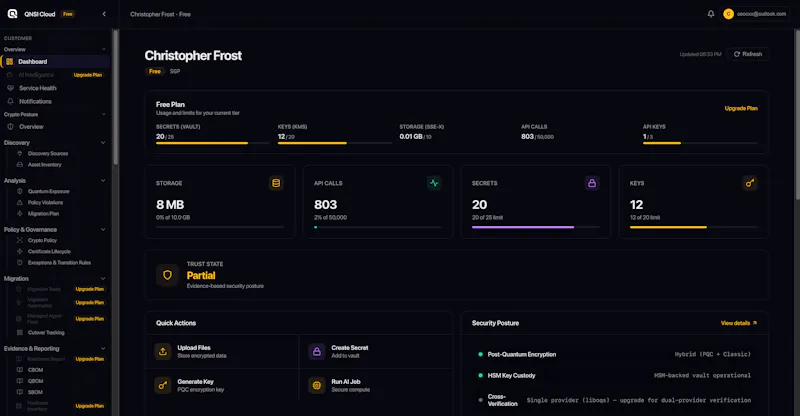Click the purple Secrets card progress bar
This screenshot has height=416, width=800.
tap(536, 227)
